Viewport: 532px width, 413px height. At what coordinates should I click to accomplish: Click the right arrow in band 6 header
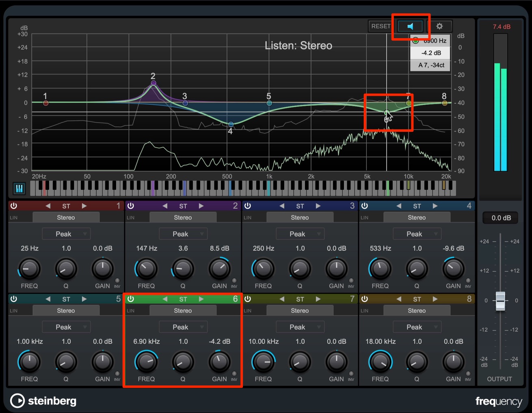[x=201, y=299]
